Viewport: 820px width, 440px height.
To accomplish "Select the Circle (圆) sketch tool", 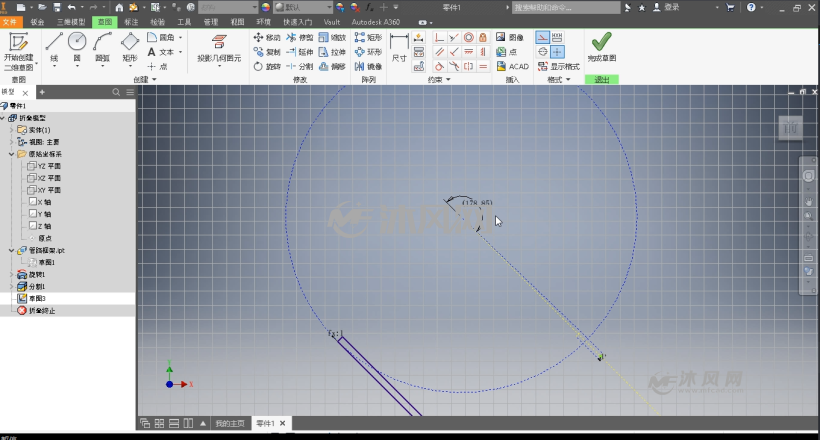I will tap(77, 48).
